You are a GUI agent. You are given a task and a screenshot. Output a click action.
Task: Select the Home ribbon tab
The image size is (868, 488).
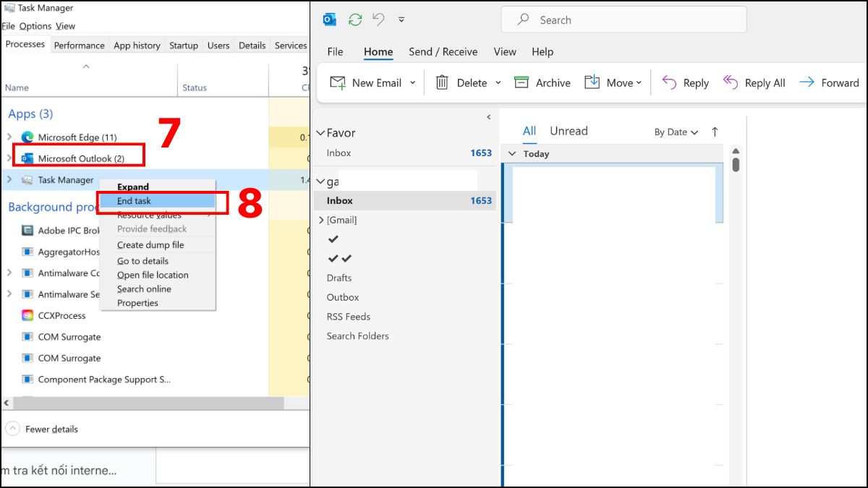pyautogui.click(x=378, y=52)
